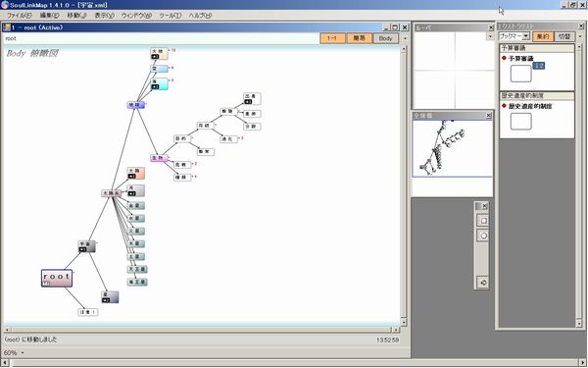Open the ブックマーク combo box

[x=514, y=36]
